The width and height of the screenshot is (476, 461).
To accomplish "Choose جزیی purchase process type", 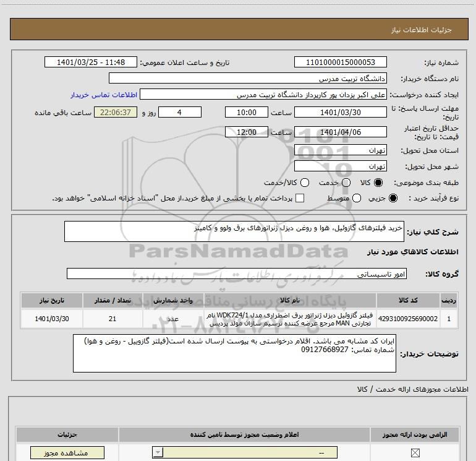I will pos(393,198).
